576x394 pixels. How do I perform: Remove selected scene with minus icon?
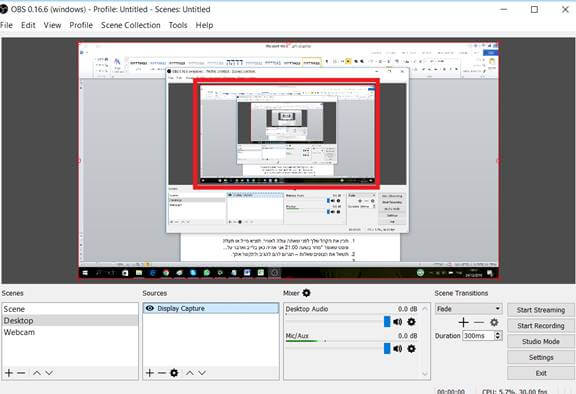click(x=21, y=373)
